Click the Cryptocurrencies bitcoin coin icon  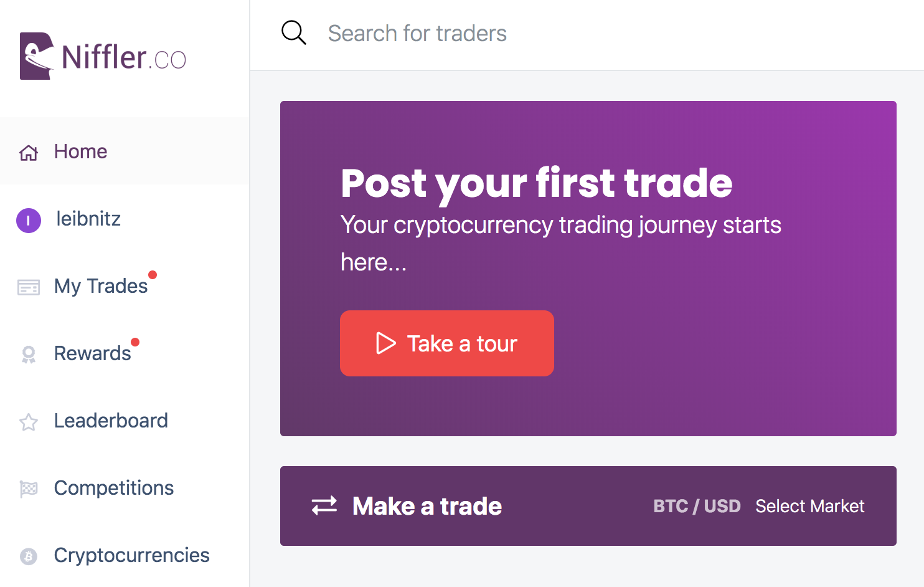coord(29,556)
